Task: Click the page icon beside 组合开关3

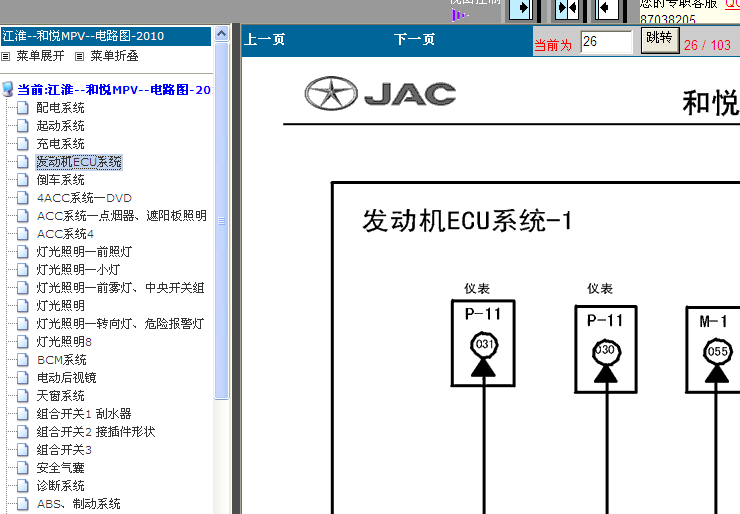Action: [x=23, y=449]
